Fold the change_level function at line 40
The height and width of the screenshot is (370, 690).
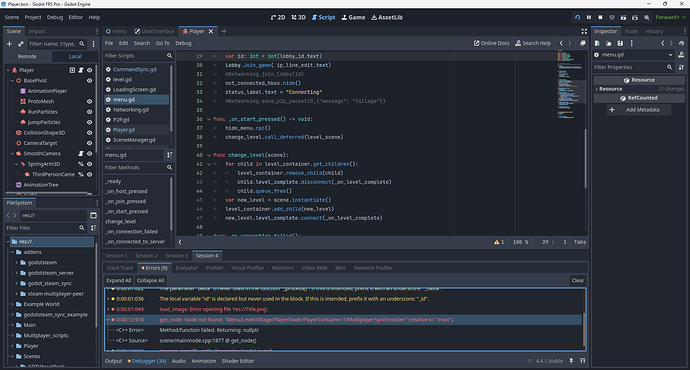[209, 155]
